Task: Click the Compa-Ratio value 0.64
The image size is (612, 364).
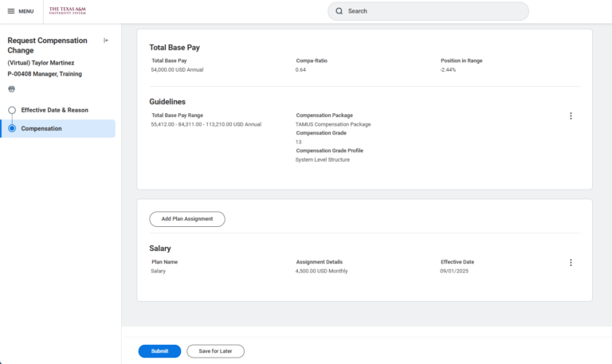Action: (300, 70)
